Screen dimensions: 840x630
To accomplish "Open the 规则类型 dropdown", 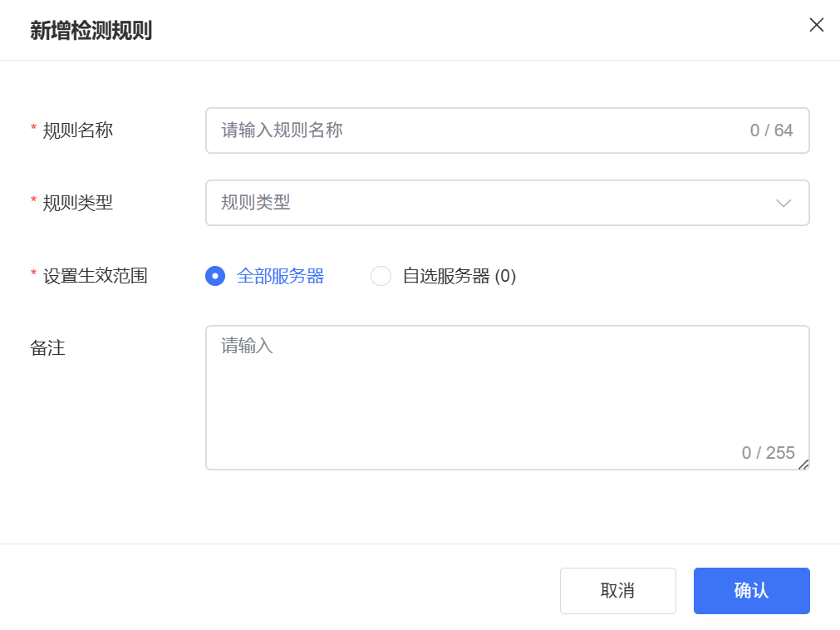I will pyautogui.click(x=508, y=203).
